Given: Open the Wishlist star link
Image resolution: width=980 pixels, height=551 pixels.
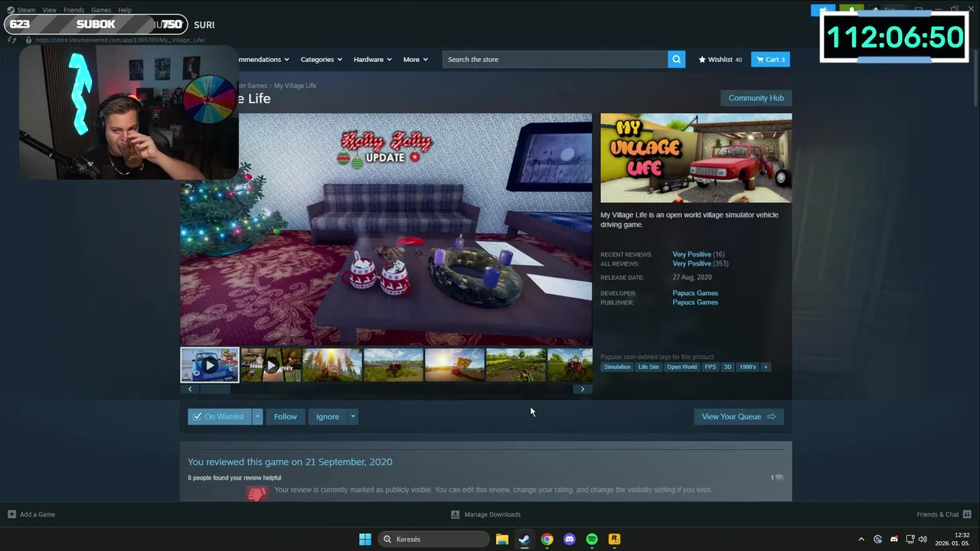Looking at the screenshot, I should (720, 59).
